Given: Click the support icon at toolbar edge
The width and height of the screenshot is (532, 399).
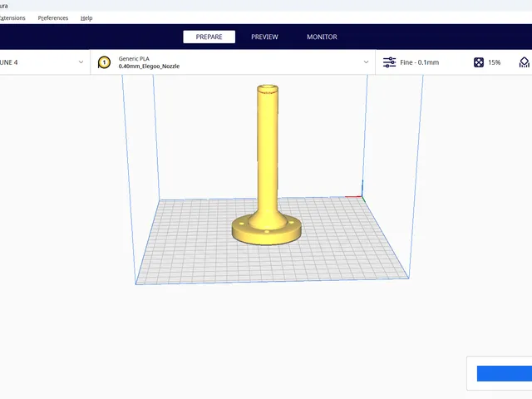Looking at the screenshot, I should [x=525, y=62].
